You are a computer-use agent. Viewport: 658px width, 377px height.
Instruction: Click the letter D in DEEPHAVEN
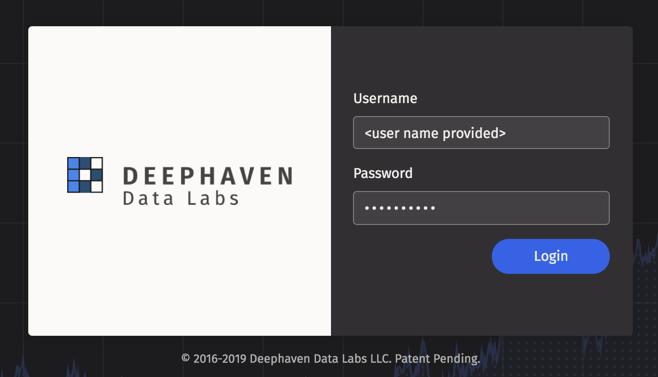(130, 176)
